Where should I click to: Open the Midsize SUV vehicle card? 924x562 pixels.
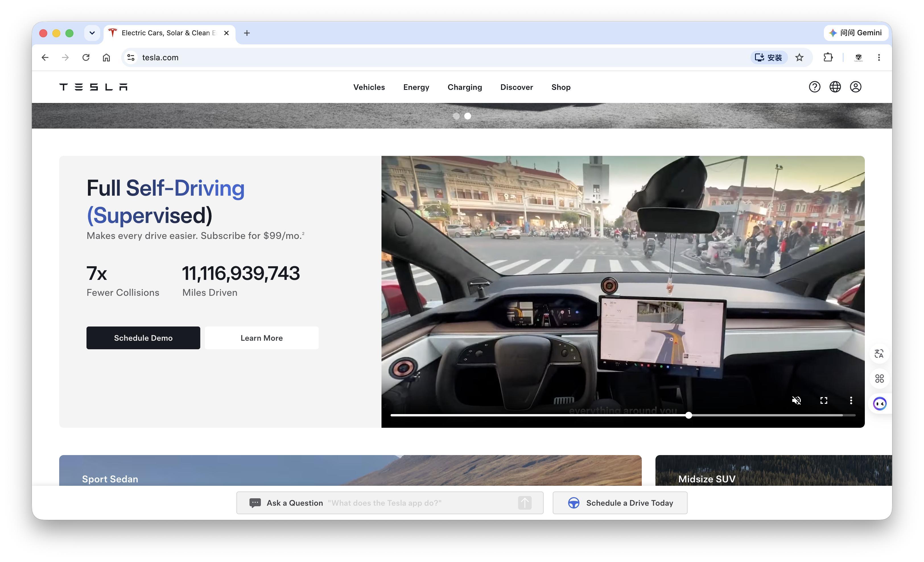click(773, 470)
